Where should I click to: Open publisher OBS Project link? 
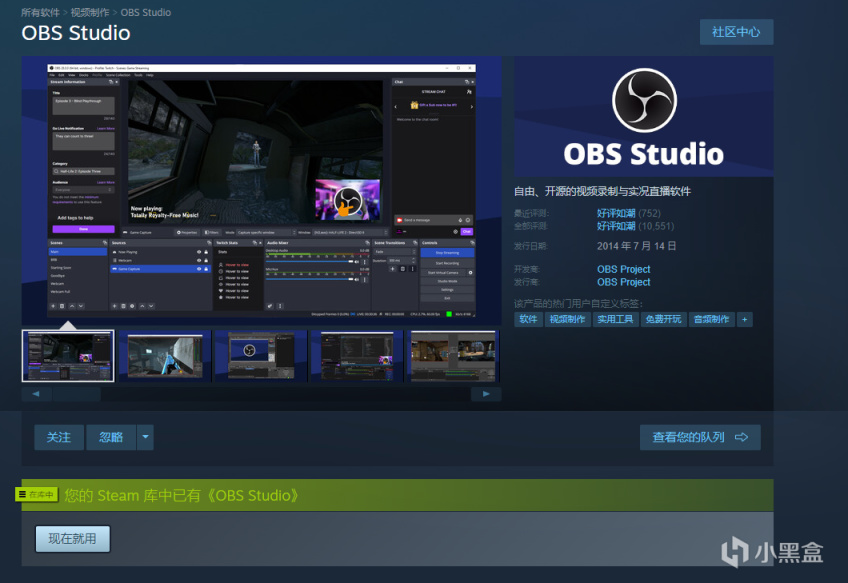click(x=624, y=282)
